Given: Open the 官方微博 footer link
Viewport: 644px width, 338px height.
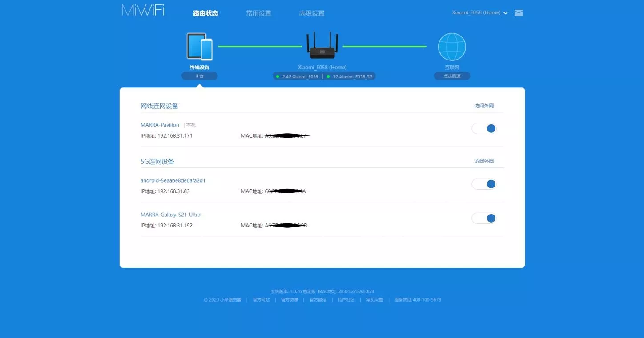Looking at the screenshot, I should coord(290,300).
